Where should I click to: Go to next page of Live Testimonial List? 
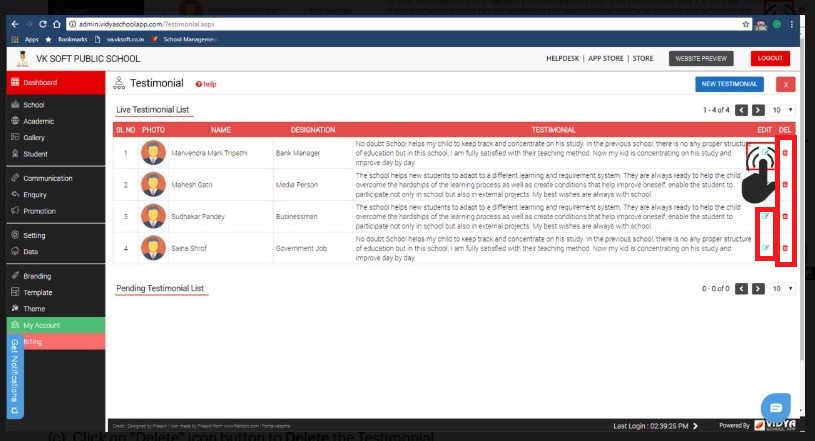pyautogui.click(x=758, y=110)
